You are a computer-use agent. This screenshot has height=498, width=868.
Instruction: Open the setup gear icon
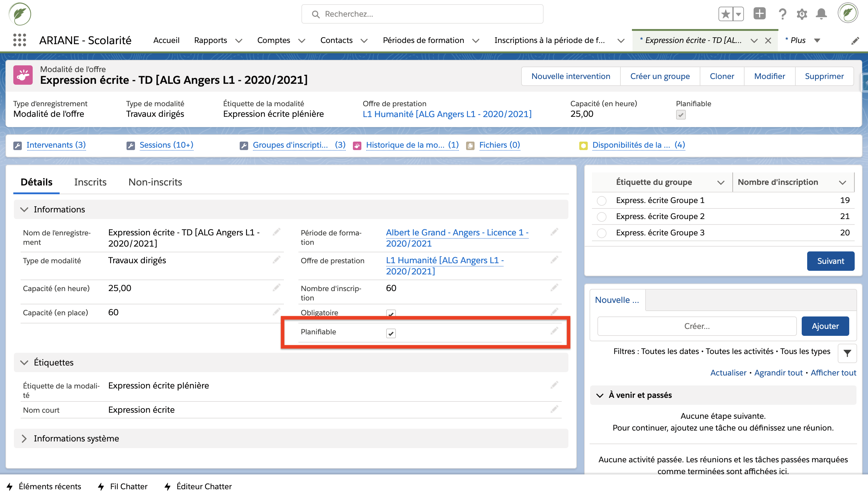pyautogui.click(x=802, y=14)
